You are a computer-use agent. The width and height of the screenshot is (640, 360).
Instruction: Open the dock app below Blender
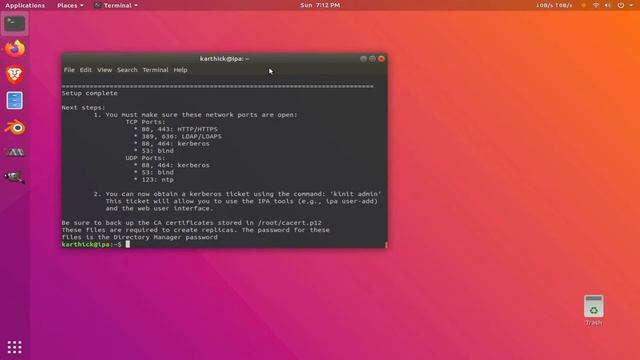pos(15,153)
